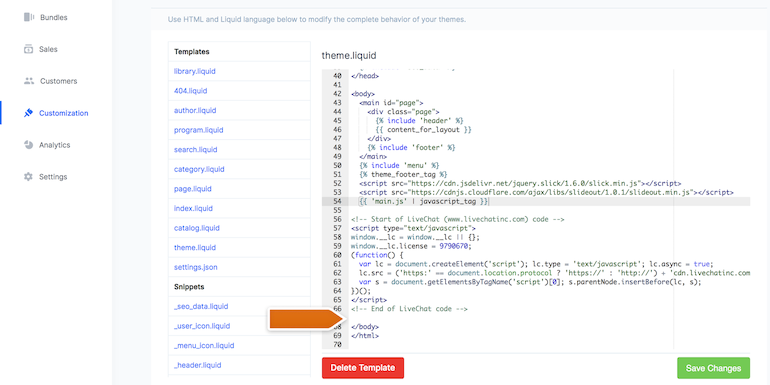Click the 'main.js' javascript_tag line
This screenshot has height=385, width=770.
tap(424, 201)
